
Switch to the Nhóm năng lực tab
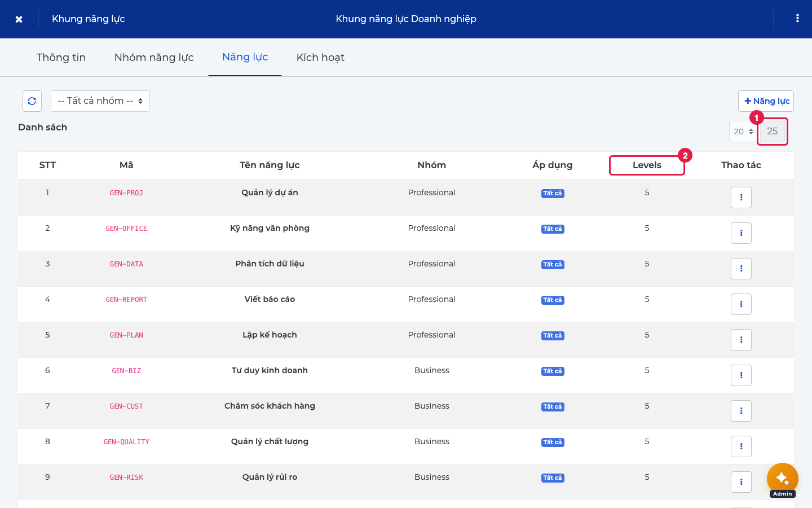(154, 58)
